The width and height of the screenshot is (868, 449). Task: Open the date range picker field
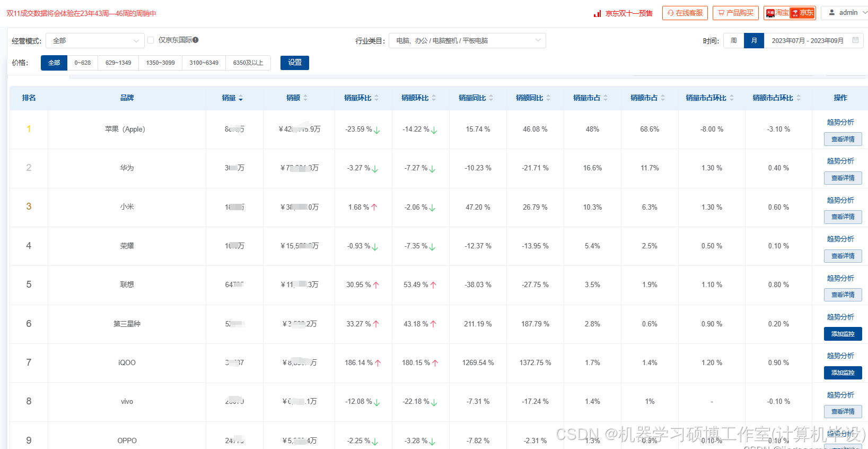[x=813, y=41]
